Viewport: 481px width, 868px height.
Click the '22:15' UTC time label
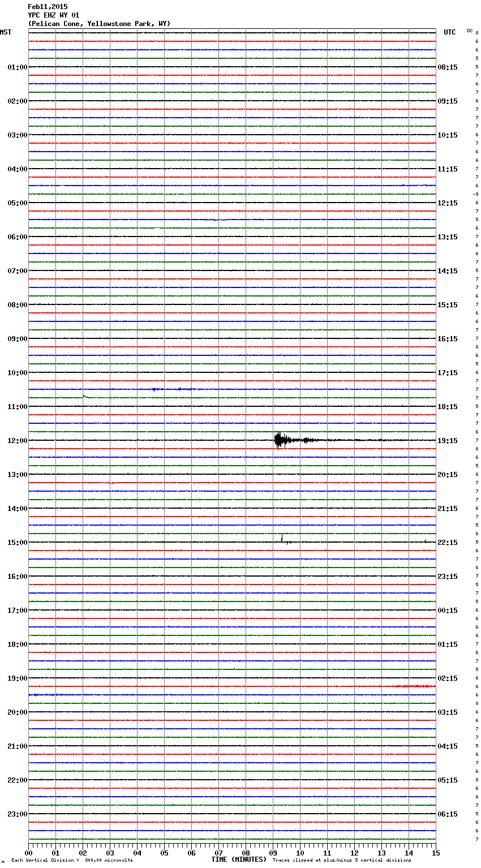[x=448, y=543]
